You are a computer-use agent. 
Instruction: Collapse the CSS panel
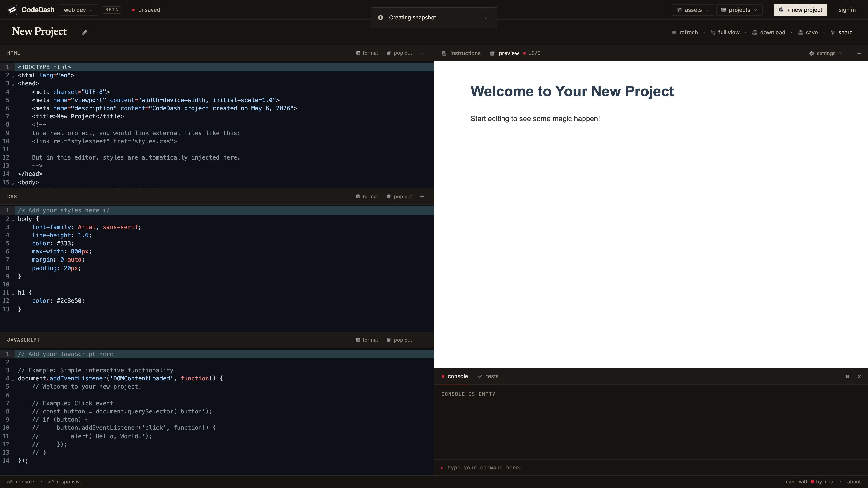point(422,196)
